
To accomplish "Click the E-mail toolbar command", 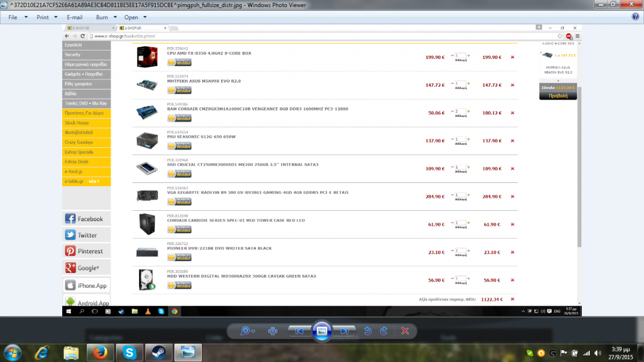I will pyautogui.click(x=75, y=17).
